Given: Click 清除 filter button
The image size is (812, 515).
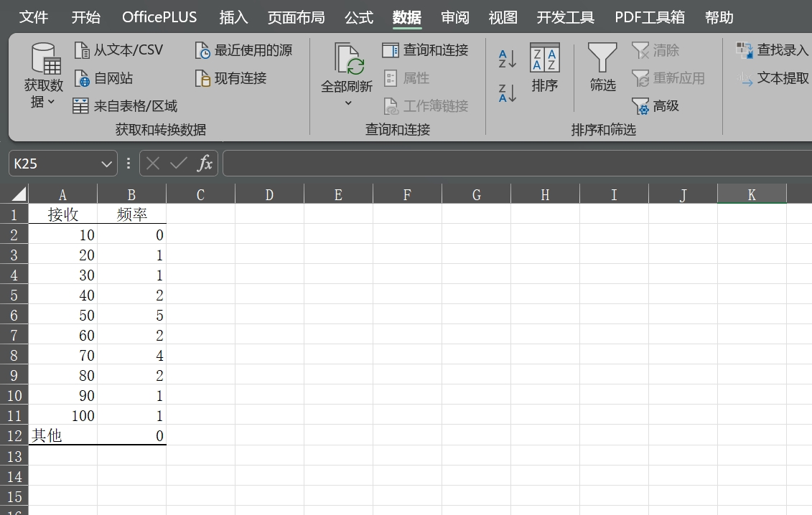Looking at the screenshot, I should coord(655,50).
